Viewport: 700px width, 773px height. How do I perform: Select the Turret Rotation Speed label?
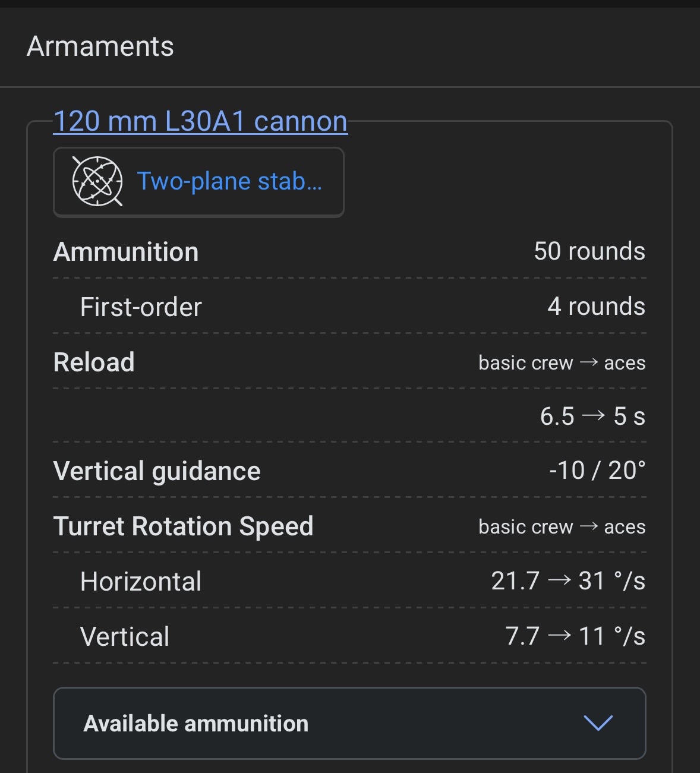coord(183,526)
